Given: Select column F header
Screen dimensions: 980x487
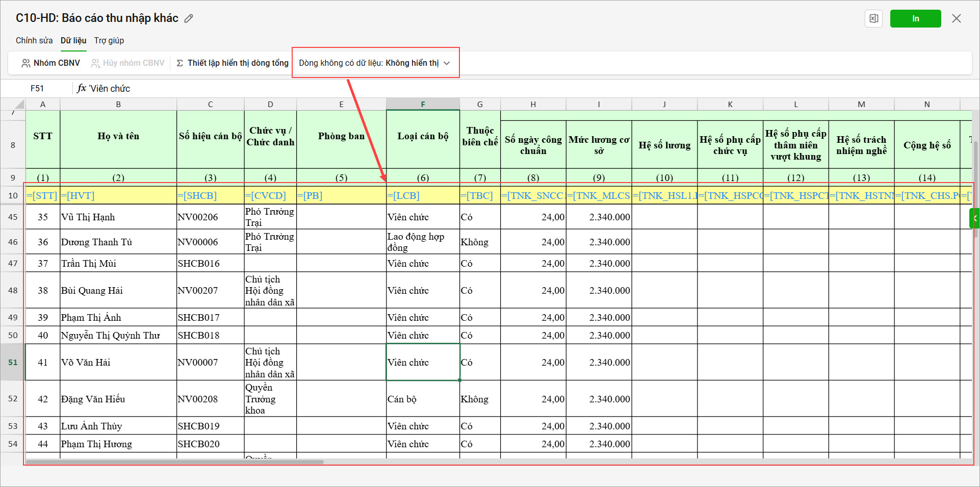Looking at the screenshot, I should click(x=423, y=104).
